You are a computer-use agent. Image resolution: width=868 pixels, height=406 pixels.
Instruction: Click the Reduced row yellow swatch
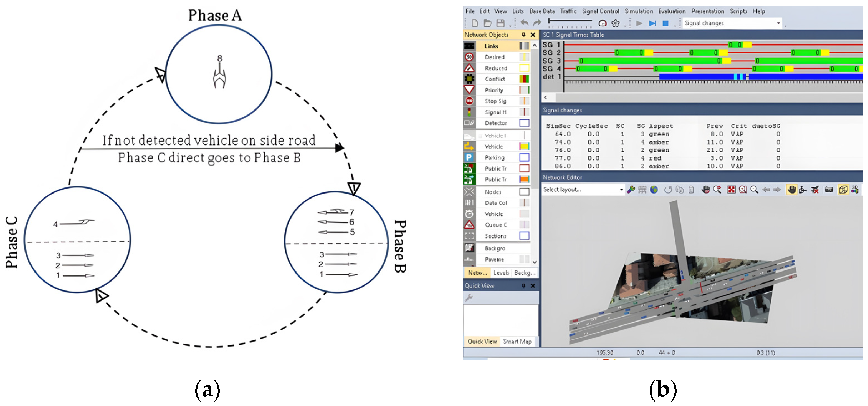click(x=524, y=68)
